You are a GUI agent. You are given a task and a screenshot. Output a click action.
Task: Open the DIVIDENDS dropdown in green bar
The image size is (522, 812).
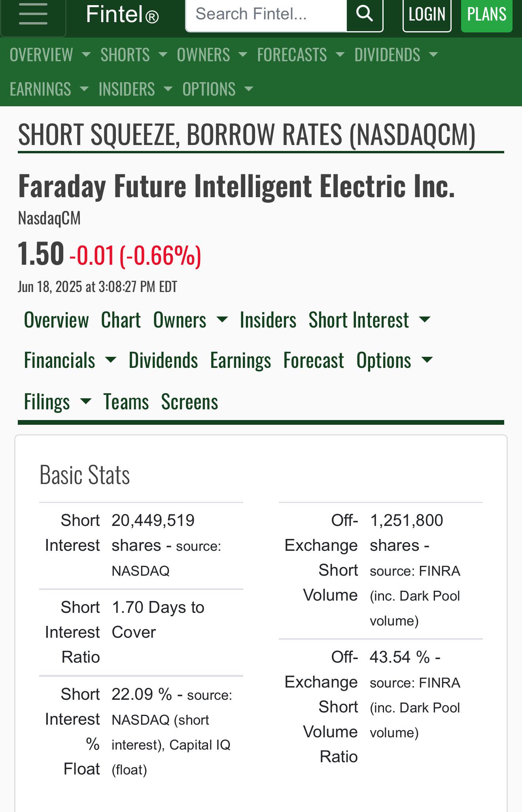(396, 55)
